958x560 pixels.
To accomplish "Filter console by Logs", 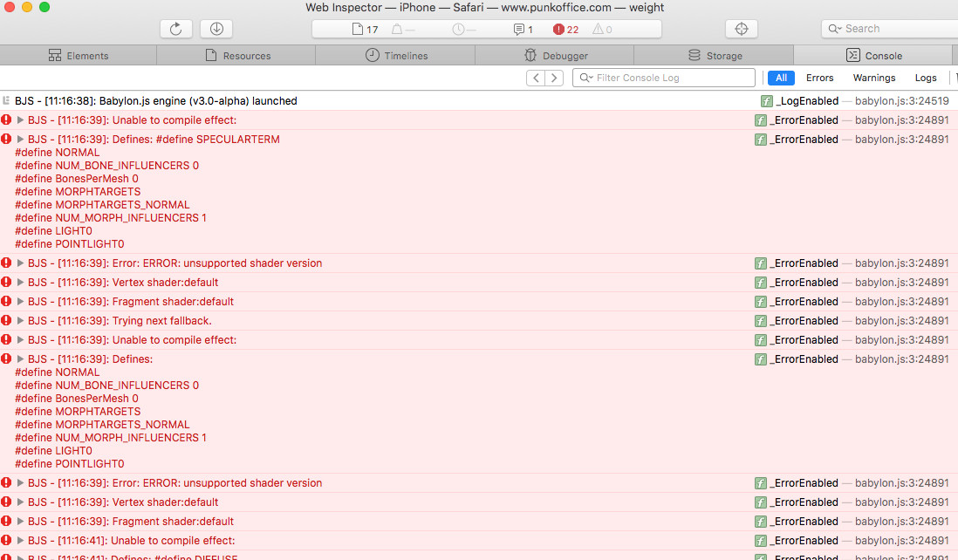I will 925,78.
